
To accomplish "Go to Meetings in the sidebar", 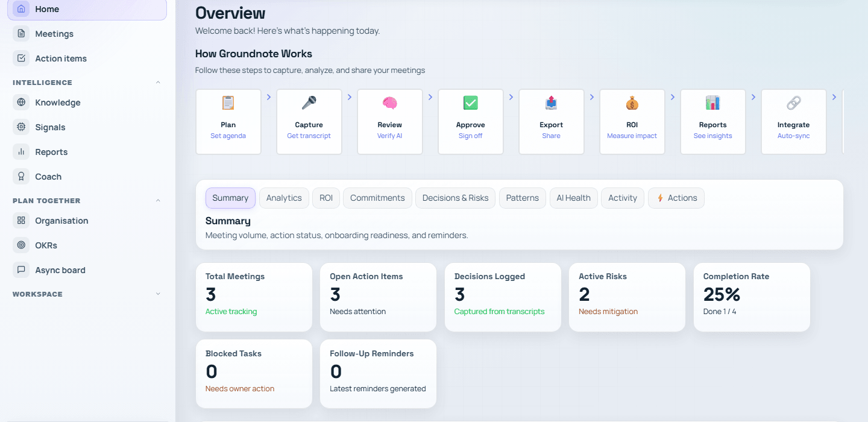I will tap(87, 34).
